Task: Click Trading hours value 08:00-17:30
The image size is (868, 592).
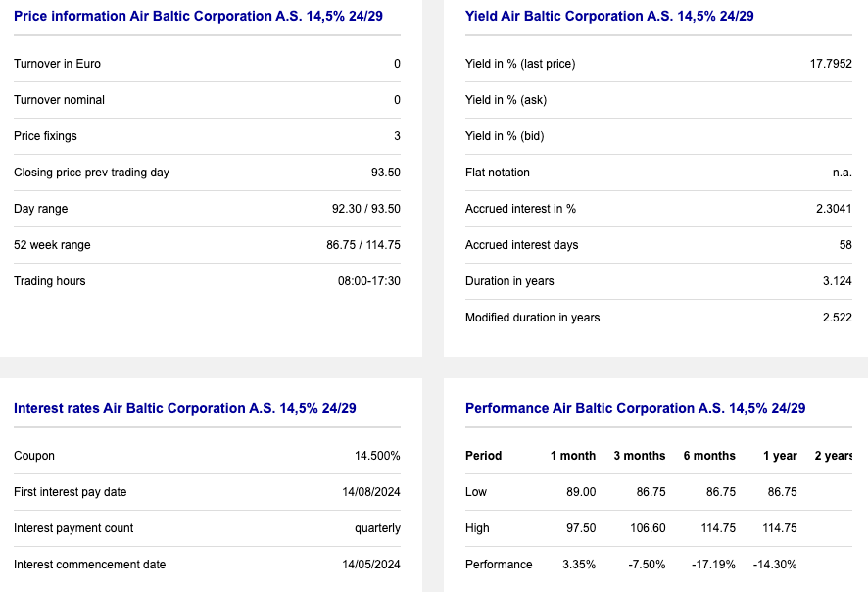Action: [369, 281]
